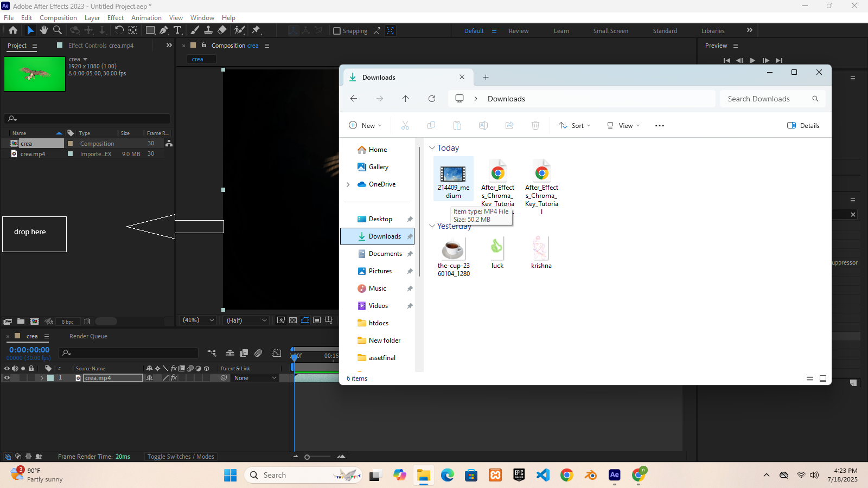Collapse the Today group in Downloads
The image size is (868, 488).
point(432,148)
